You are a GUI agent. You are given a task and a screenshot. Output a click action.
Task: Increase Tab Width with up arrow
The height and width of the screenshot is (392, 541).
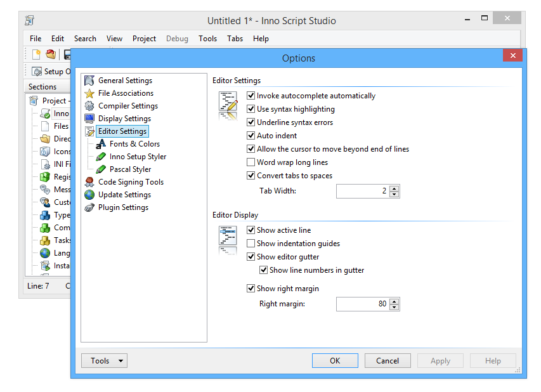(x=394, y=188)
